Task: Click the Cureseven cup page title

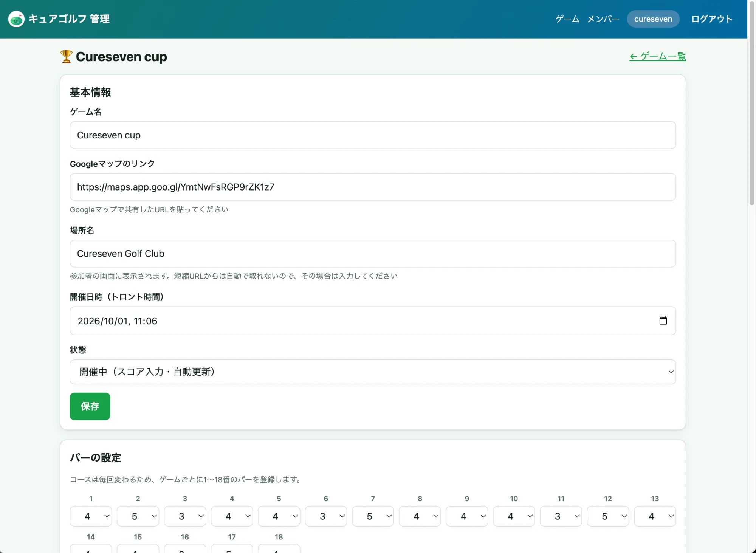Action: click(x=121, y=57)
